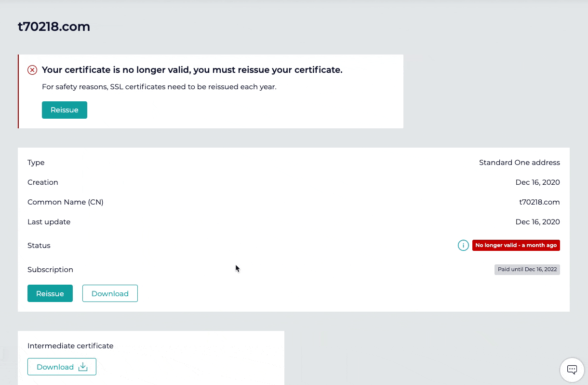588x385 pixels.
Task: Select the Common Name value t70218.com
Action: [539, 202]
